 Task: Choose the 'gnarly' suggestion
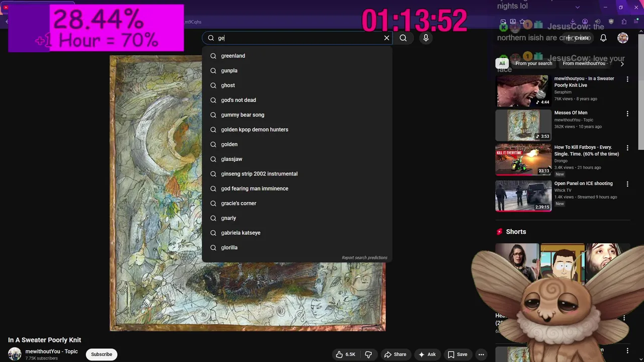297,218
